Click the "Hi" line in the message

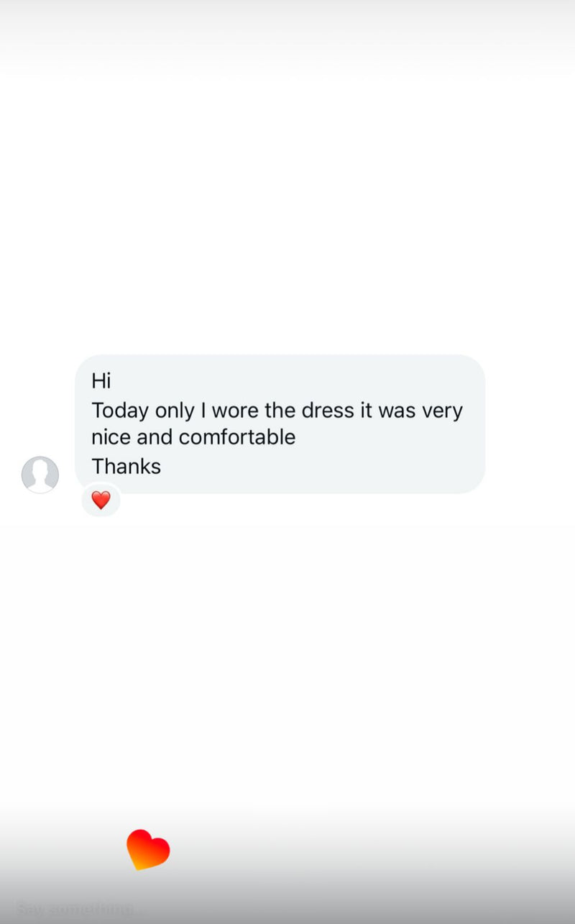coord(101,380)
